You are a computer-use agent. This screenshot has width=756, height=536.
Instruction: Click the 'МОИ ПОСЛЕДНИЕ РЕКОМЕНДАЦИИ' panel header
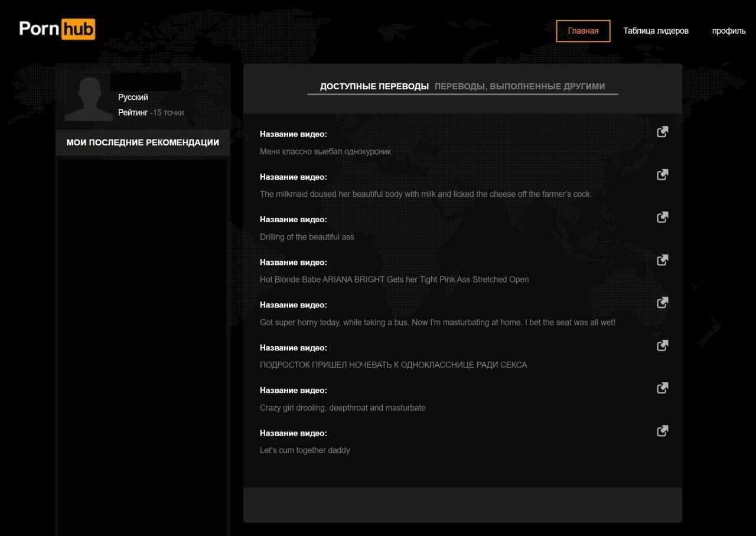click(142, 142)
